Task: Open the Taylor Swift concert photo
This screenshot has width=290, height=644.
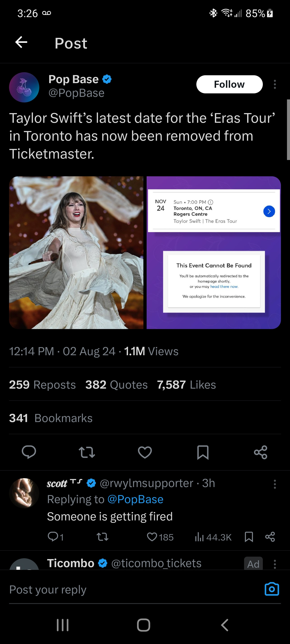Action: (76, 253)
